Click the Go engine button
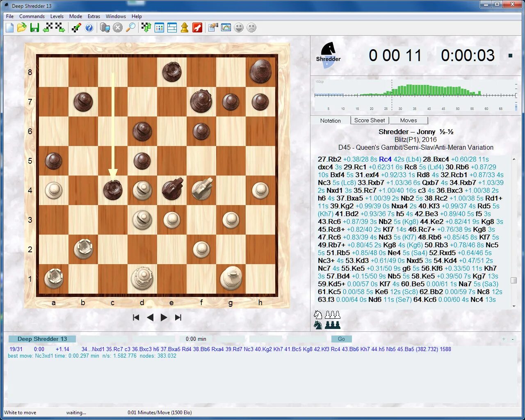The width and height of the screenshot is (525, 420). [x=341, y=339]
